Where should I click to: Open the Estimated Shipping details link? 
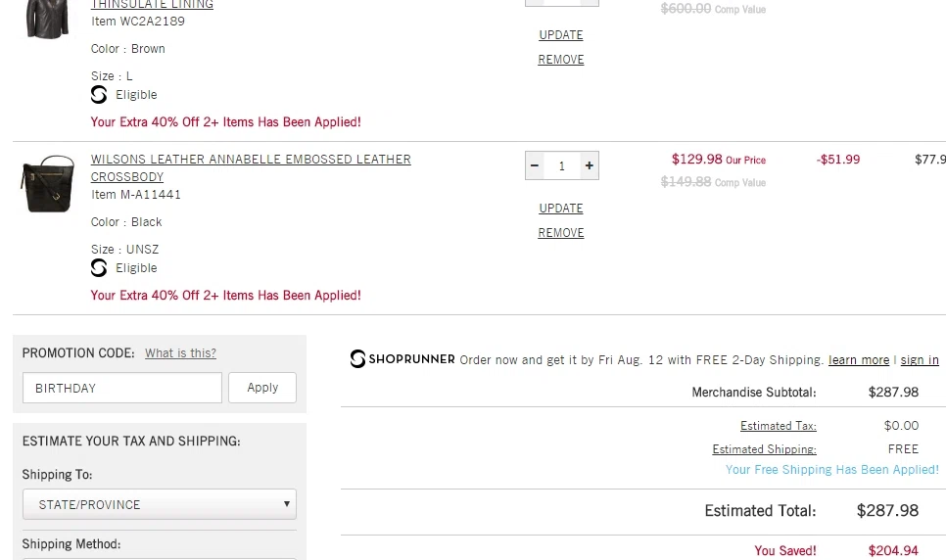click(x=765, y=449)
